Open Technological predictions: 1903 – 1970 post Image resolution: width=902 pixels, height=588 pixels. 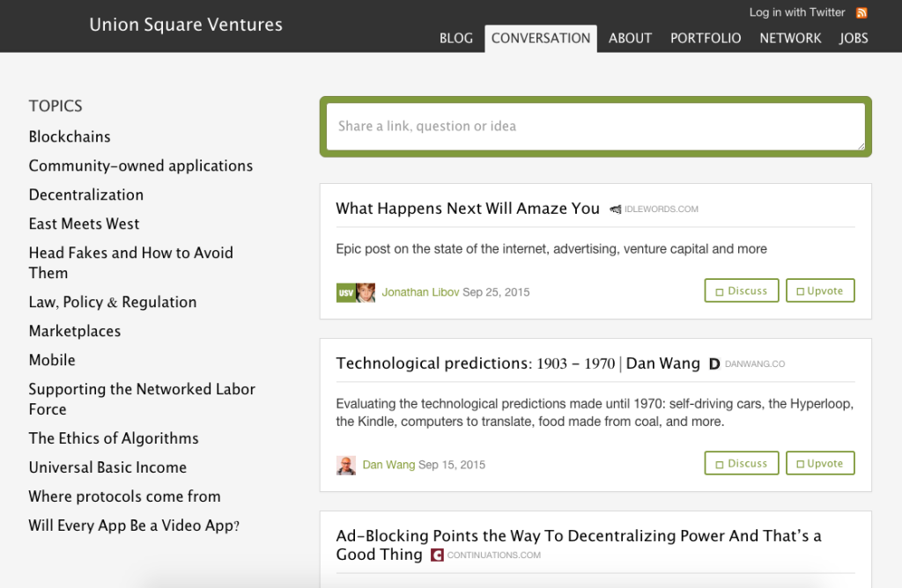tap(518, 364)
